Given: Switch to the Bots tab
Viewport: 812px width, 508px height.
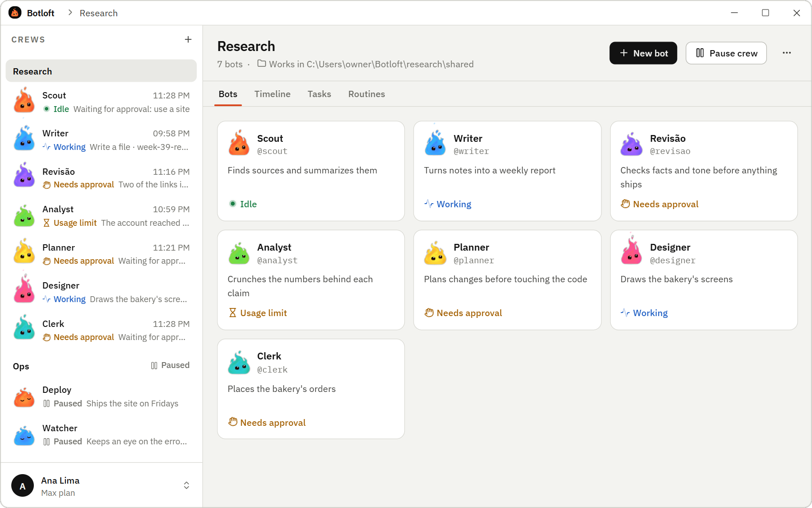Looking at the screenshot, I should tap(228, 94).
